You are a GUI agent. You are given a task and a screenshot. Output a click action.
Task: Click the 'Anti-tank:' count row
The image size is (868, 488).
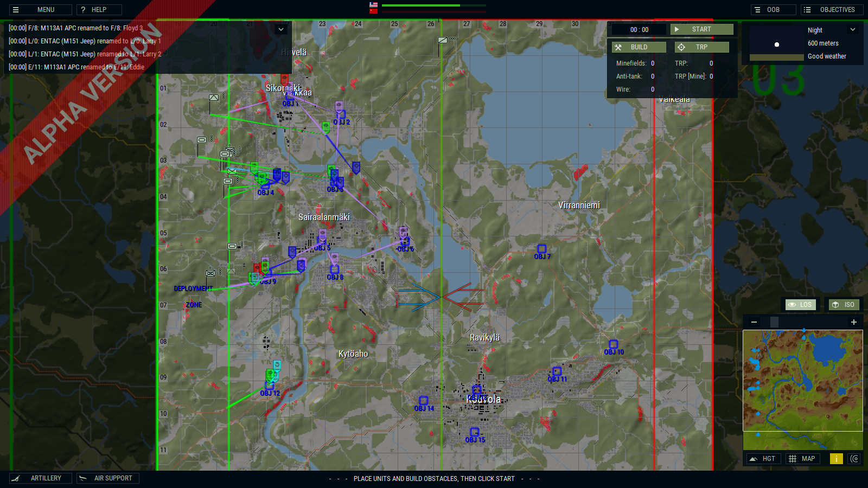635,76
